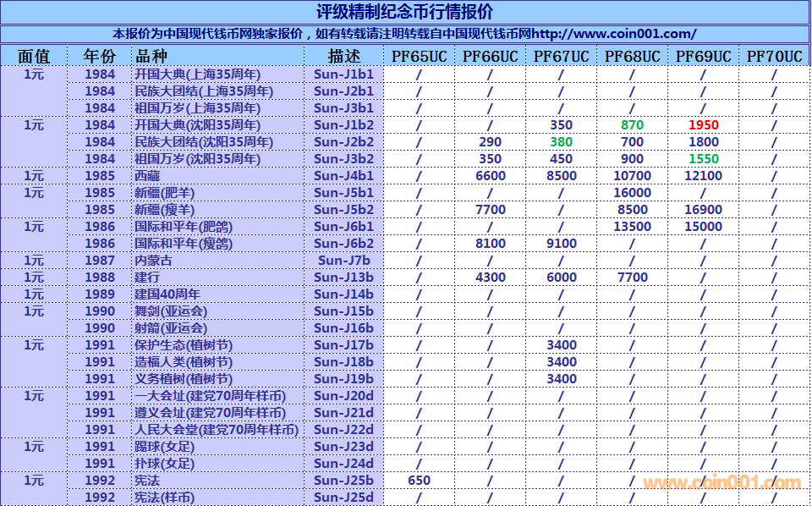Click the 16900 price cell
Viewport: 812px width, 506px height.
pyautogui.click(x=703, y=210)
